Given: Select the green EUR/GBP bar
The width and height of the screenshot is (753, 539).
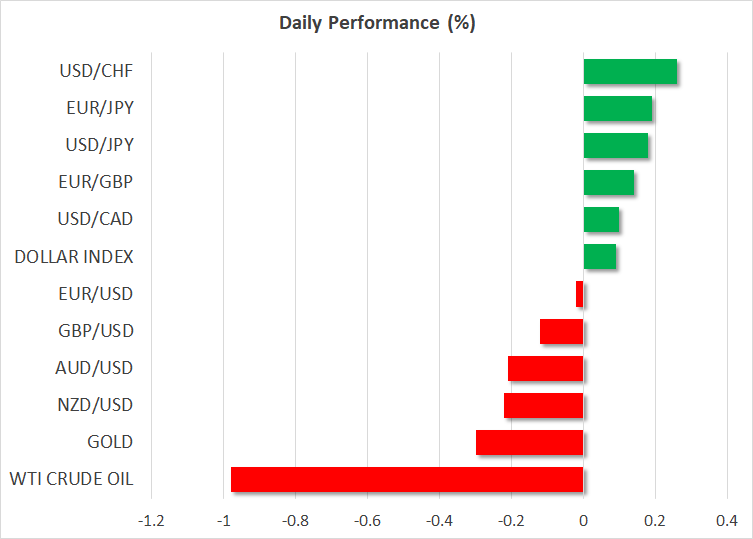Looking at the screenshot, I should pos(608,183).
